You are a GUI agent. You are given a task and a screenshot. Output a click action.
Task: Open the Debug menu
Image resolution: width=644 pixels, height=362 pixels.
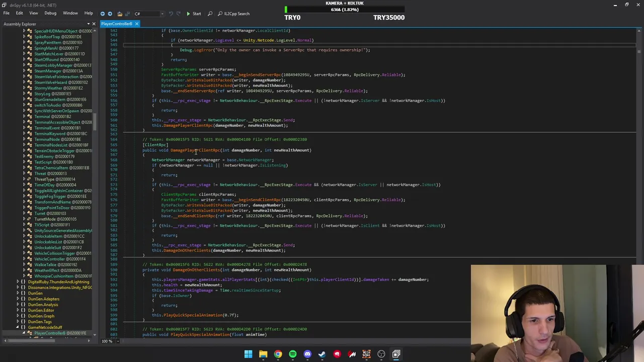coord(50,13)
